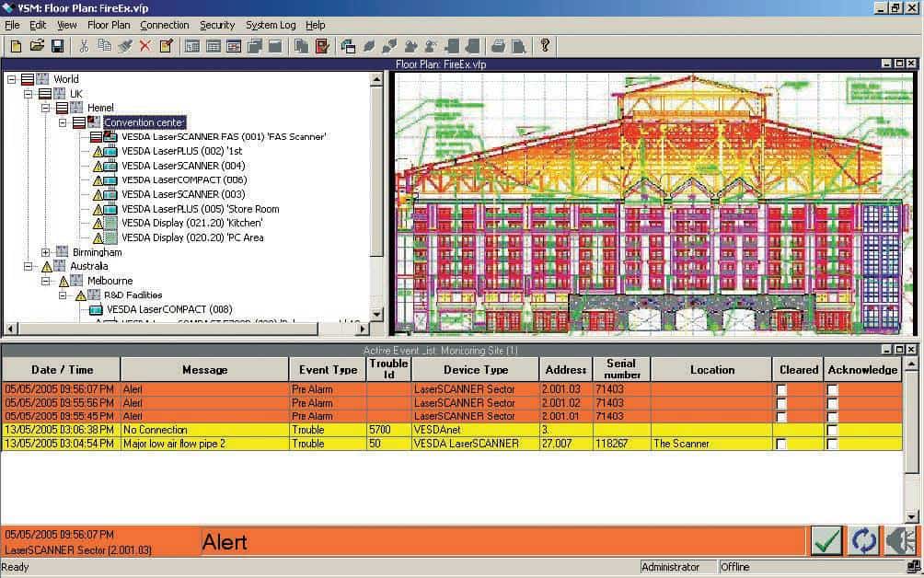The width and height of the screenshot is (924, 578).
Task: Tick Acknowledge for the 09:55:56 PM alert
Action: [x=832, y=404]
